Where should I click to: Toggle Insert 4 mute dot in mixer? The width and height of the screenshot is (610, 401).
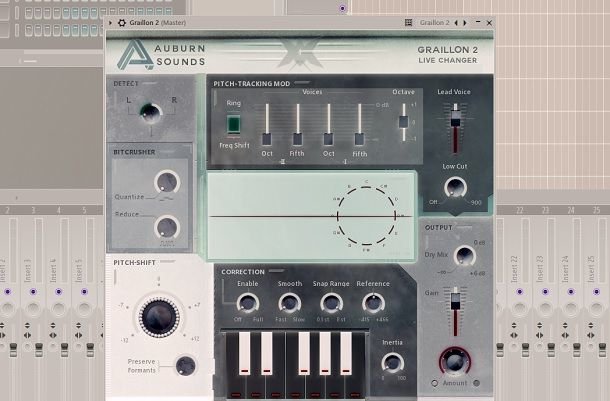(58, 292)
